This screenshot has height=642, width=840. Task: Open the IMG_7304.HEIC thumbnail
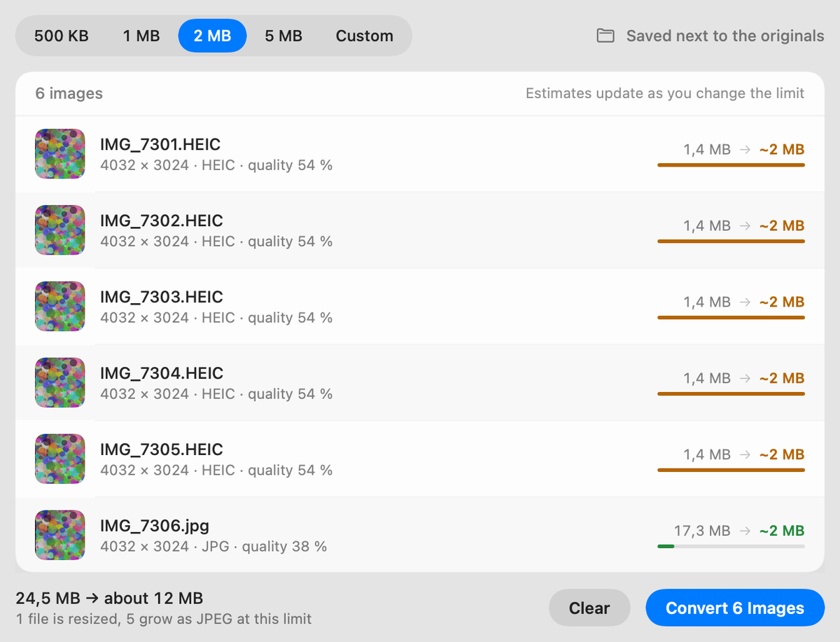click(x=60, y=383)
